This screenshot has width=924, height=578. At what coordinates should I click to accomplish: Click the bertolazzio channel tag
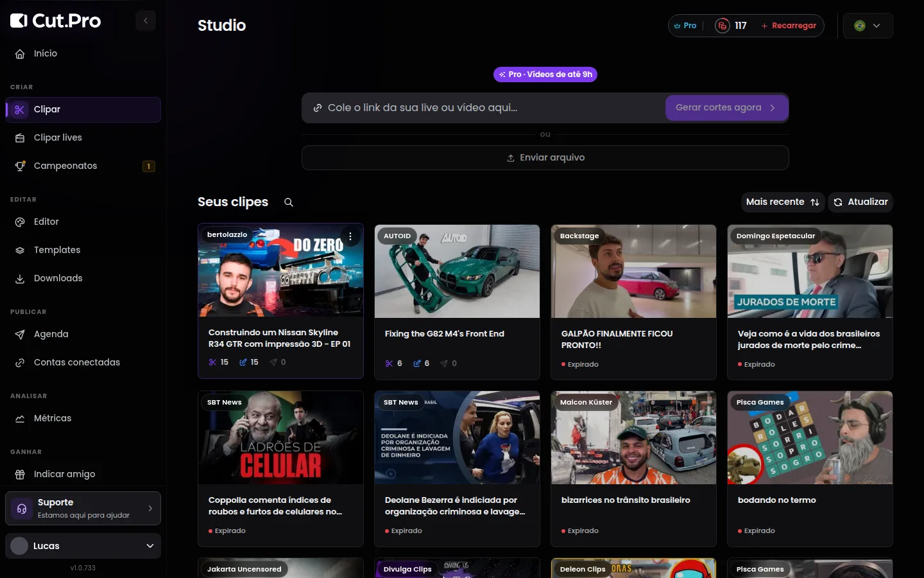tap(227, 235)
